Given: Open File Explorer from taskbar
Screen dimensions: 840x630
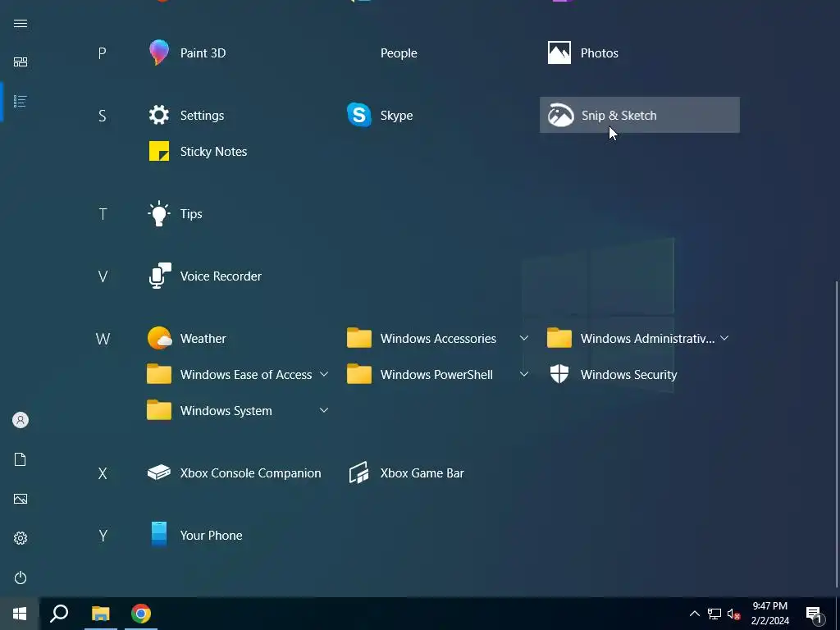Looking at the screenshot, I should (x=100, y=614).
